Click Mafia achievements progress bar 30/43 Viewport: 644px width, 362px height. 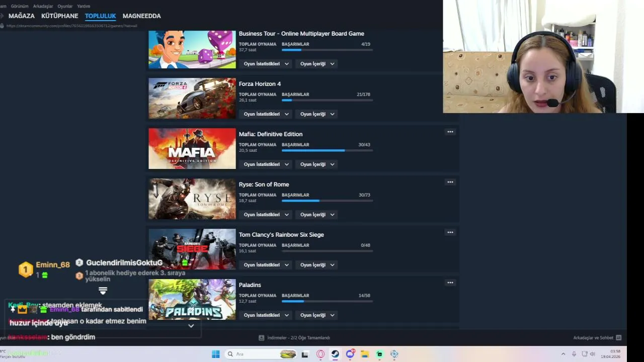(x=327, y=150)
